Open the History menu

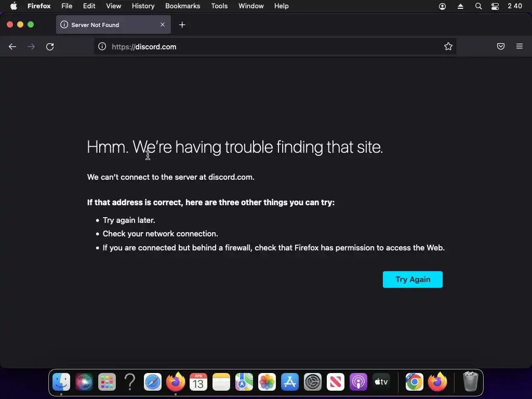[143, 6]
